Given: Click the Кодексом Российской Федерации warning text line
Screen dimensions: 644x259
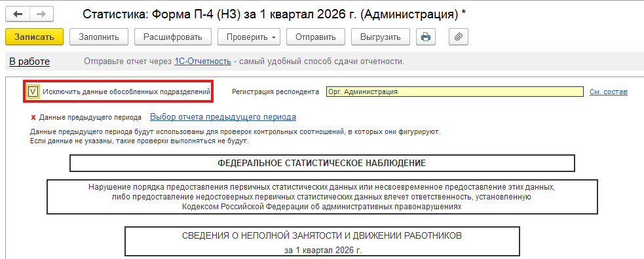Looking at the screenshot, I should tap(322, 207).
